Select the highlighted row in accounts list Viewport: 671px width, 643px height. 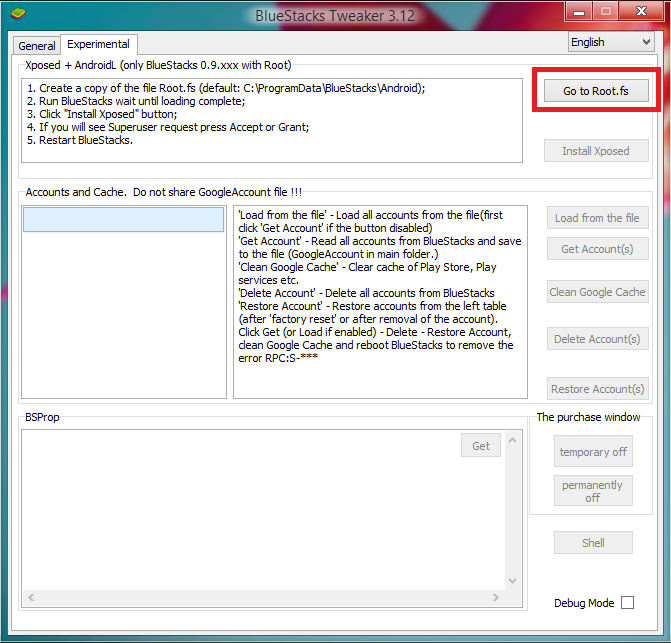pyautogui.click(x=123, y=219)
